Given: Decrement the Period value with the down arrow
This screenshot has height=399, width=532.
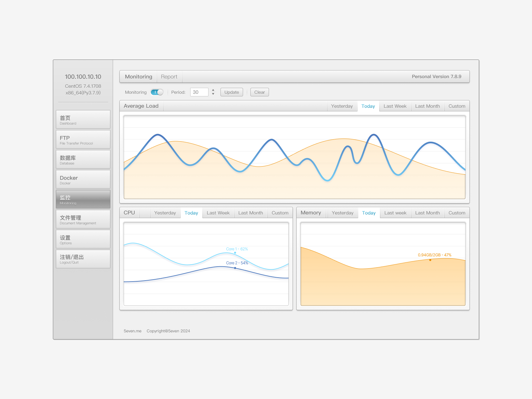Looking at the screenshot, I should point(213,94).
